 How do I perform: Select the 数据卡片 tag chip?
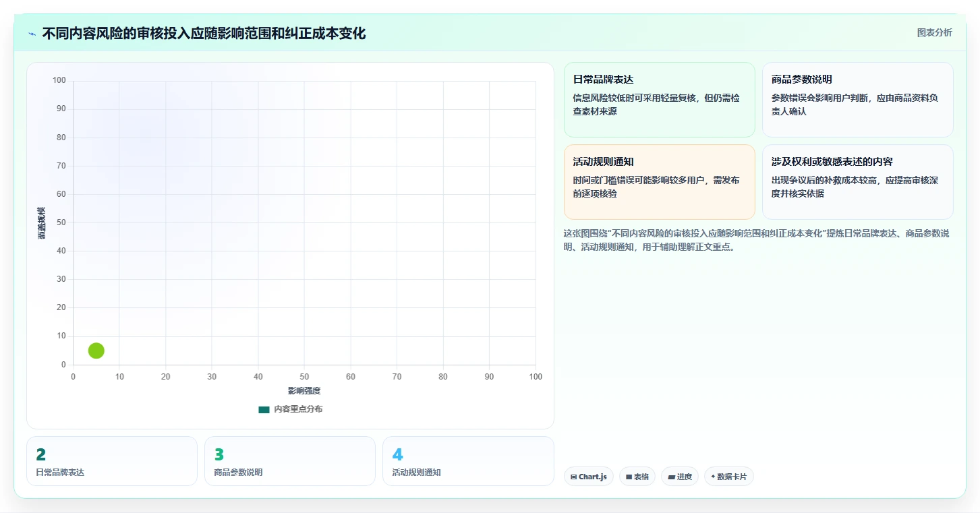729,477
